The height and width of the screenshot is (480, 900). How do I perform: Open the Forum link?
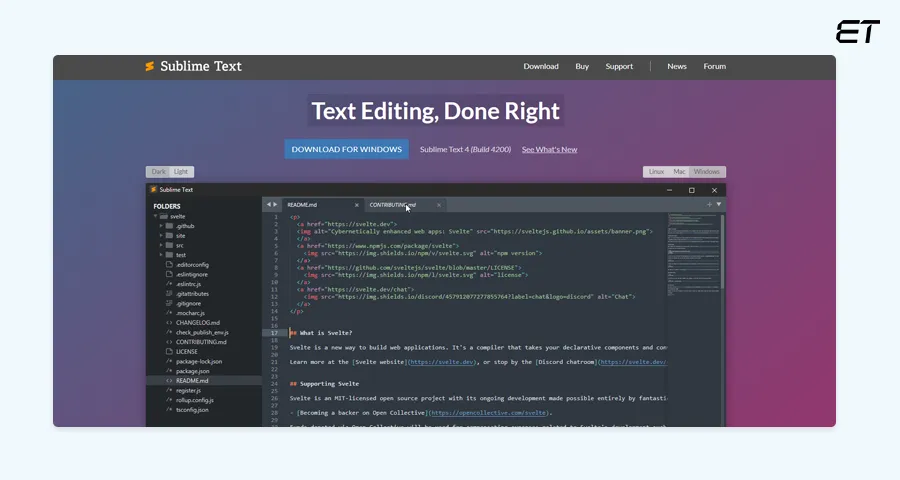[715, 67]
